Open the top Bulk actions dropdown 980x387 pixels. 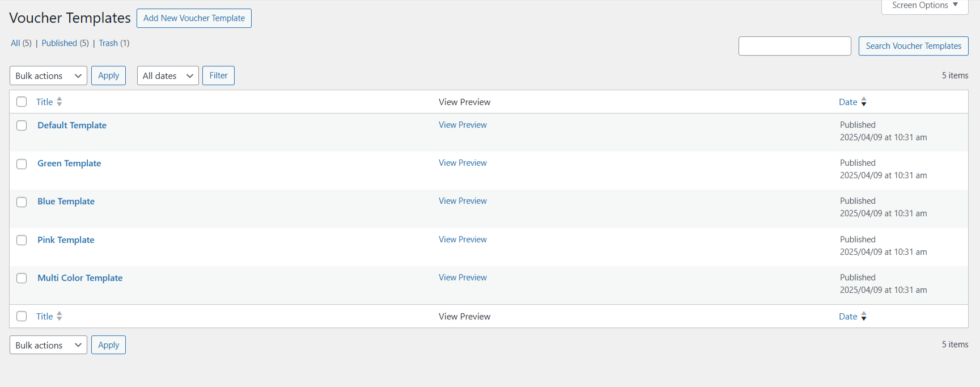(48, 75)
